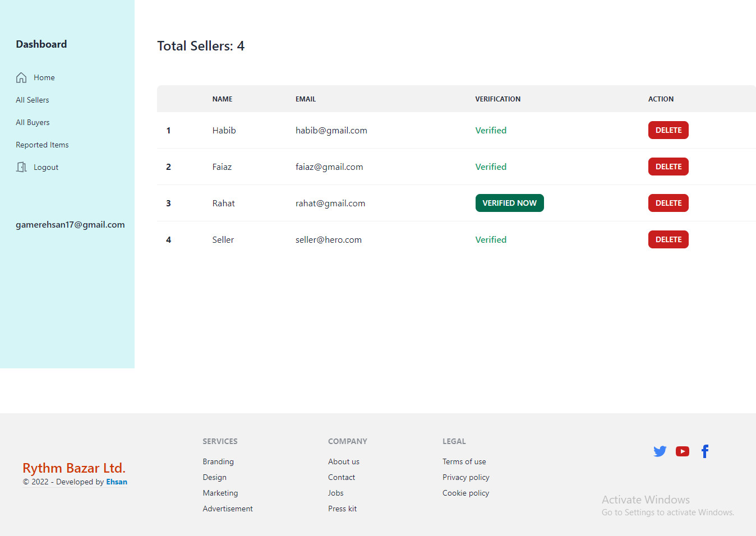
Task: Open the Twitter bird icon in footer
Action: tap(660, 451)
